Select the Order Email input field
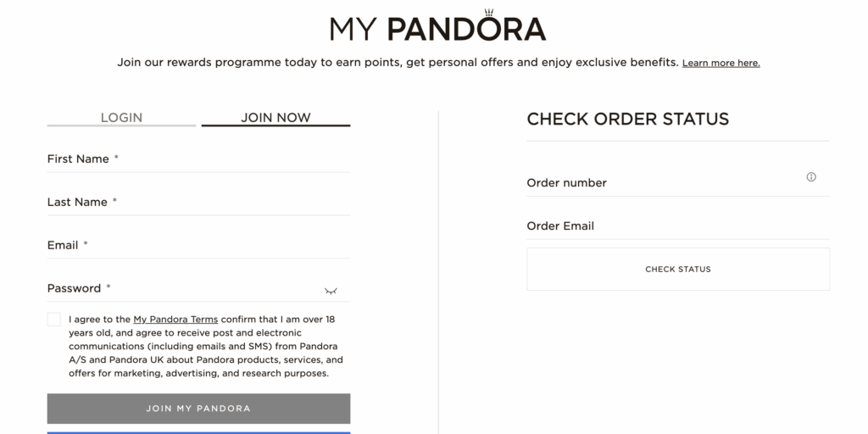This screenshot has width=868, height=434. click(x=678, y=225)
